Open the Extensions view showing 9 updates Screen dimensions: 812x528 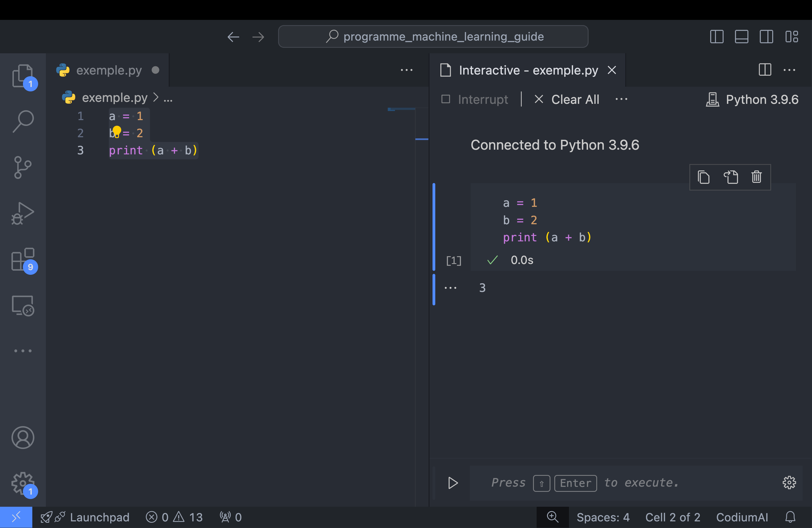[23, 260]
